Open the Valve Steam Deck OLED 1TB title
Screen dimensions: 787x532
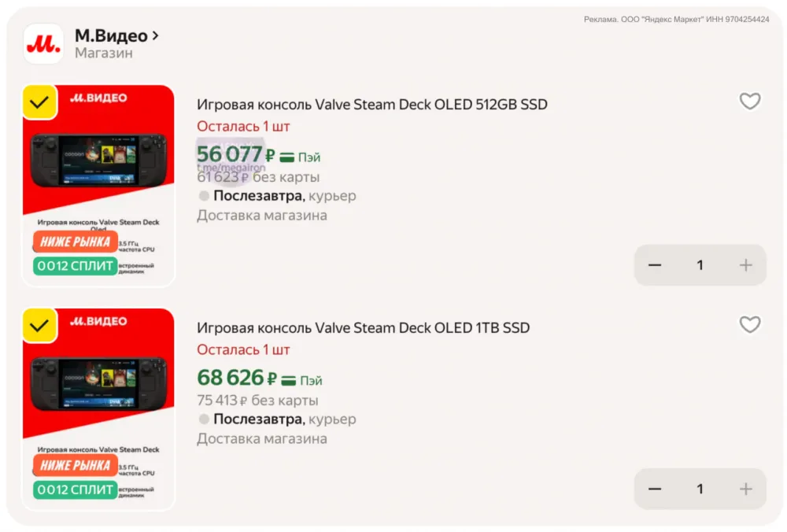click(x=363, y=328)
